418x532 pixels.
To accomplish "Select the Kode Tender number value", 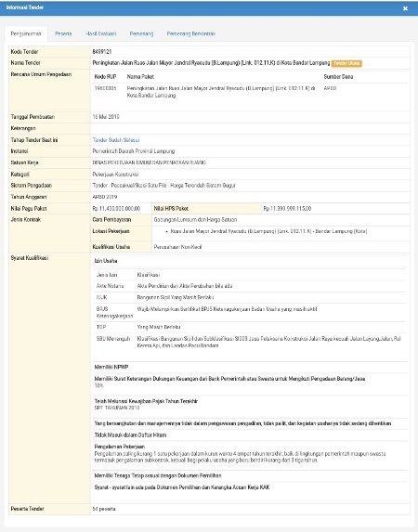I will (102, 52).
